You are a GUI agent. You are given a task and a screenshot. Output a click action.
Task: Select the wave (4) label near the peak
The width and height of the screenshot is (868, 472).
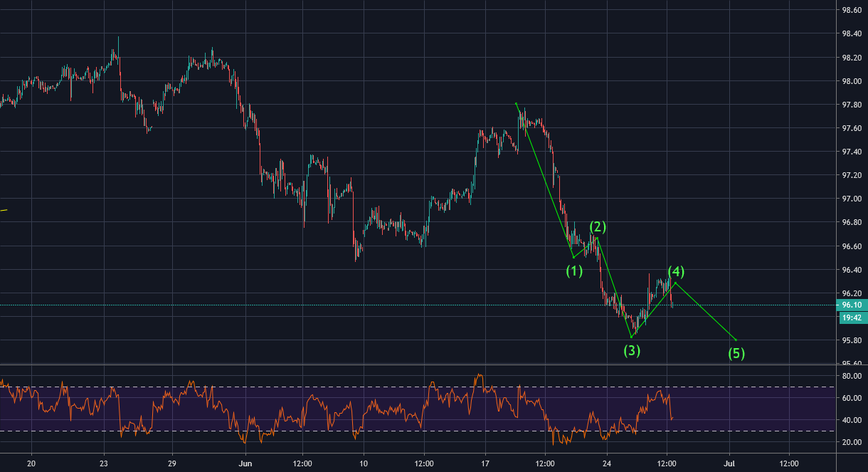click(677, 270)
